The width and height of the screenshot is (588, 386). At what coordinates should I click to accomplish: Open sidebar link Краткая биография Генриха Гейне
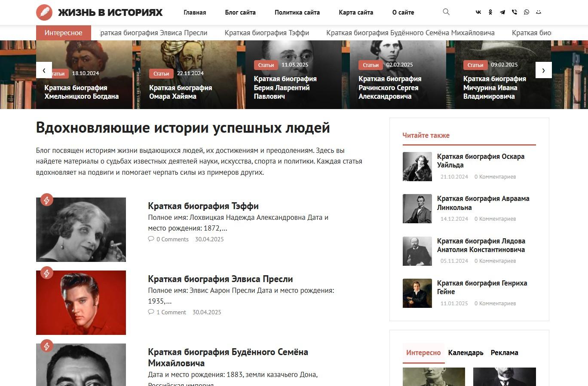coord(482,287)
